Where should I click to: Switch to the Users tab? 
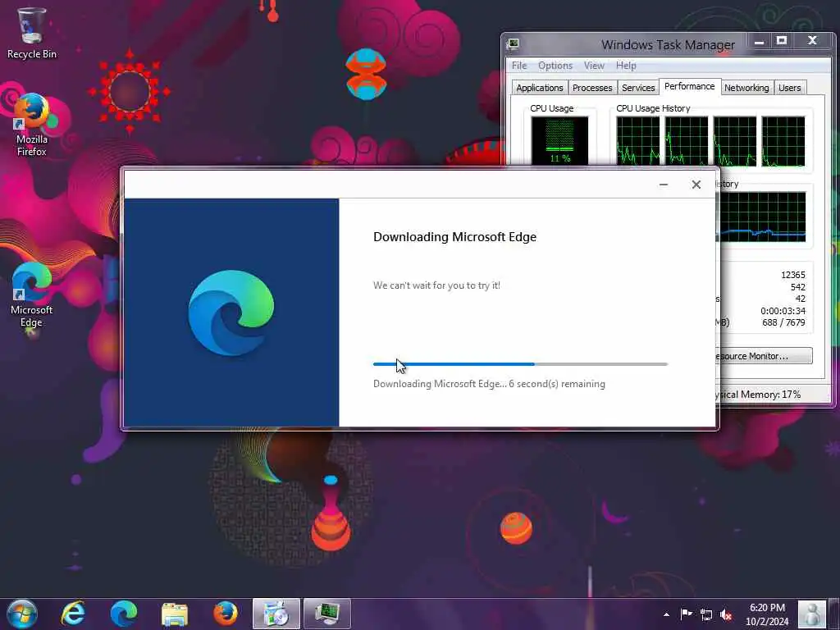pos(790,88)
